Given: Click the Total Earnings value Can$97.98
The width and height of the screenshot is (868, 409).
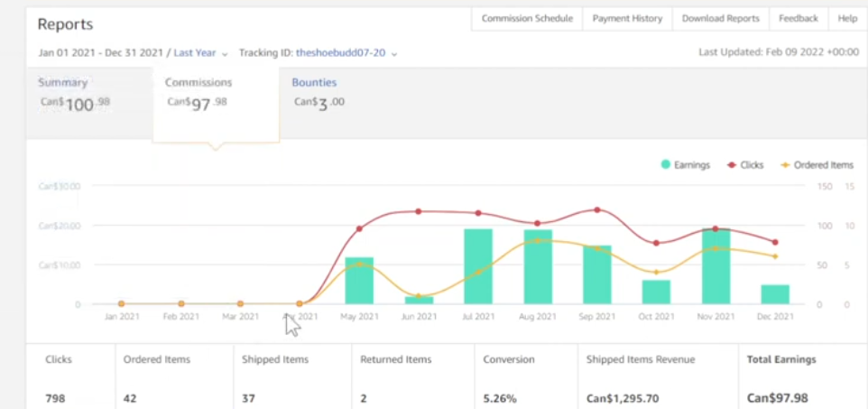Looking at the screenshot, I should click(x=777, y=398).
